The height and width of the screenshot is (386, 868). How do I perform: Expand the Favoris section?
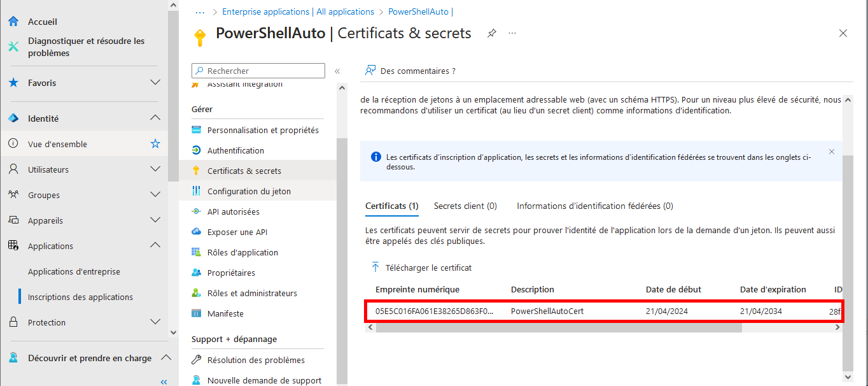[x=155, y=82]
